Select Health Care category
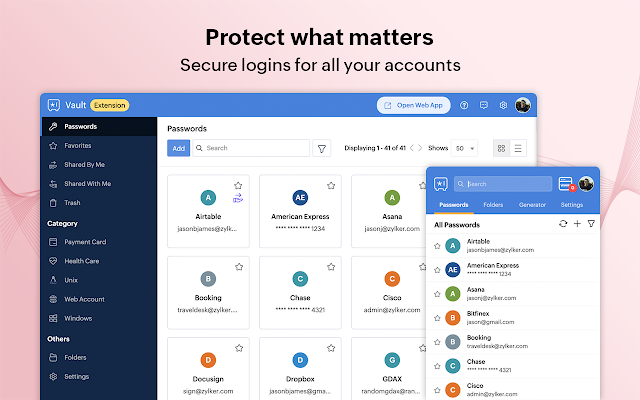Image resolution: width=640 pixels, height=400 pixels. click(x=99, y=261)
